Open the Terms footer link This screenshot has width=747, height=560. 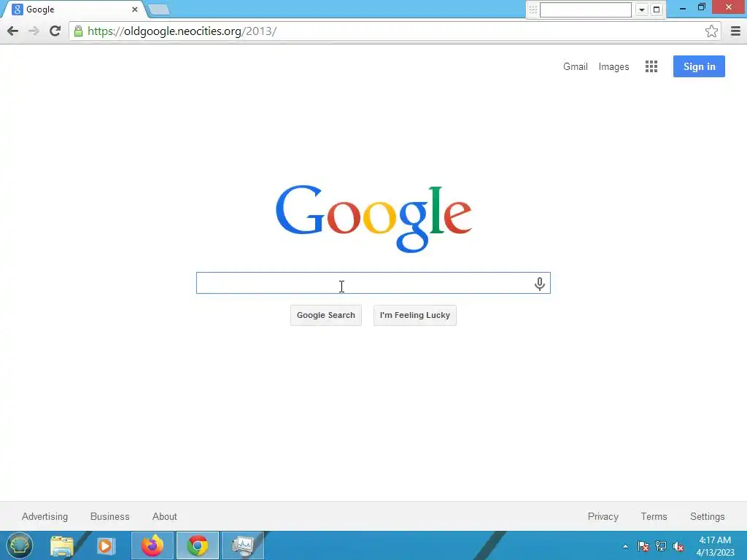tap(654, 517)
